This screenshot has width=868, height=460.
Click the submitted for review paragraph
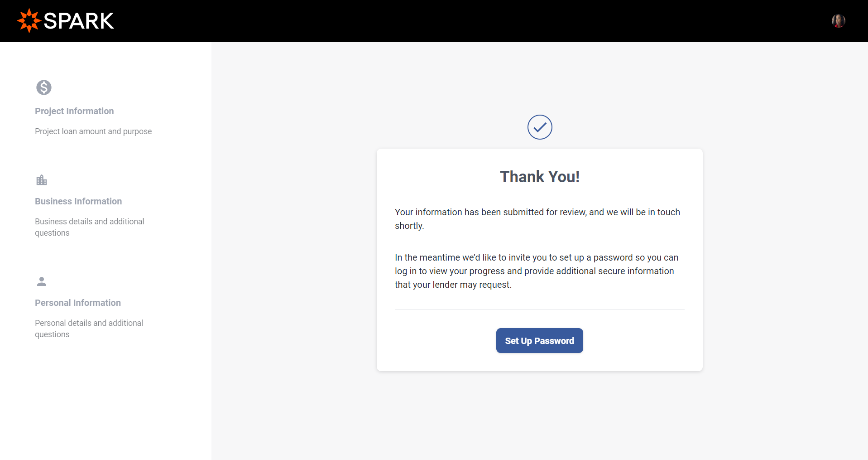tap(537, 219)
